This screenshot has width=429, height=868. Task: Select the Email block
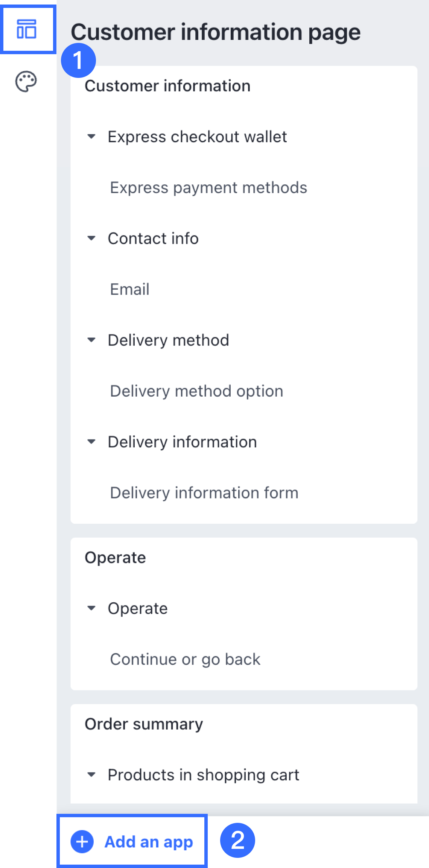tap(130, 289)
